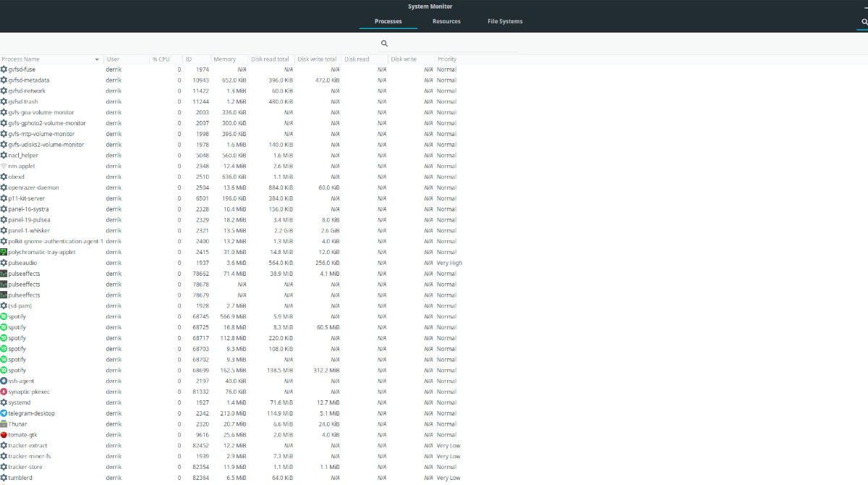Click the Very High priority value for pulseaudio

[449, 263]
